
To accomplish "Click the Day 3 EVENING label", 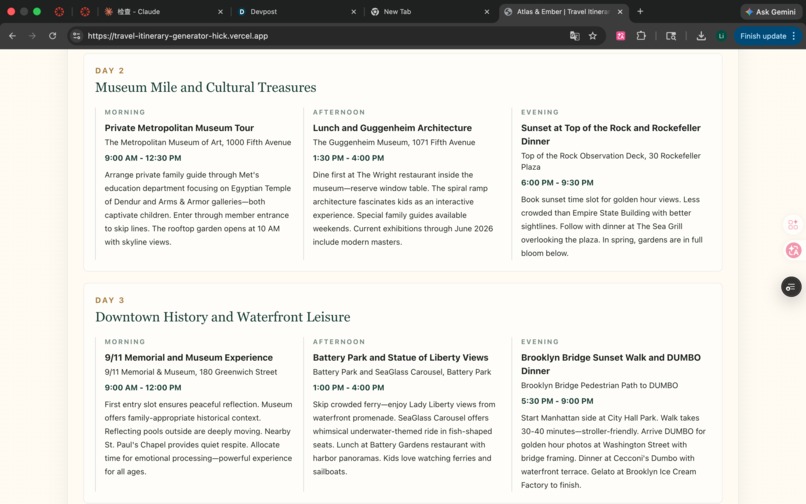I will click(540, 341).
